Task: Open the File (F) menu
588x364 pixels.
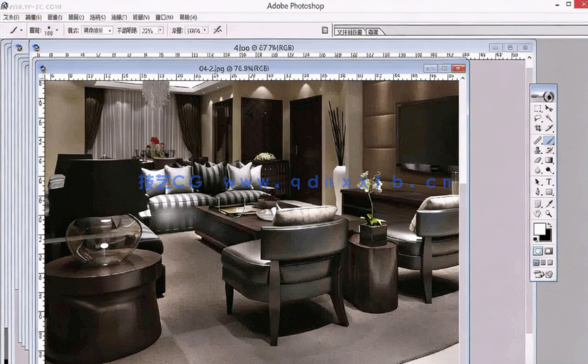Action: click(11, 17)
